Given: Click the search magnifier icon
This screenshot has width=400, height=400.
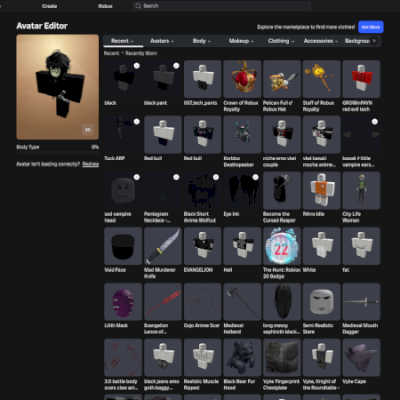Looking at the screenshot, I should click(138, 6).
